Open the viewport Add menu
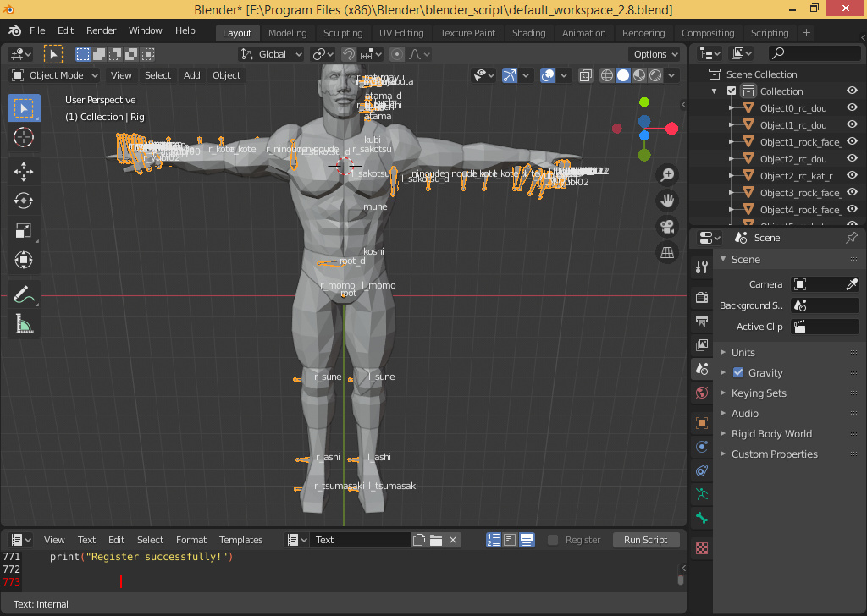This screenshot has width=867, height=616. pos(192,75)
